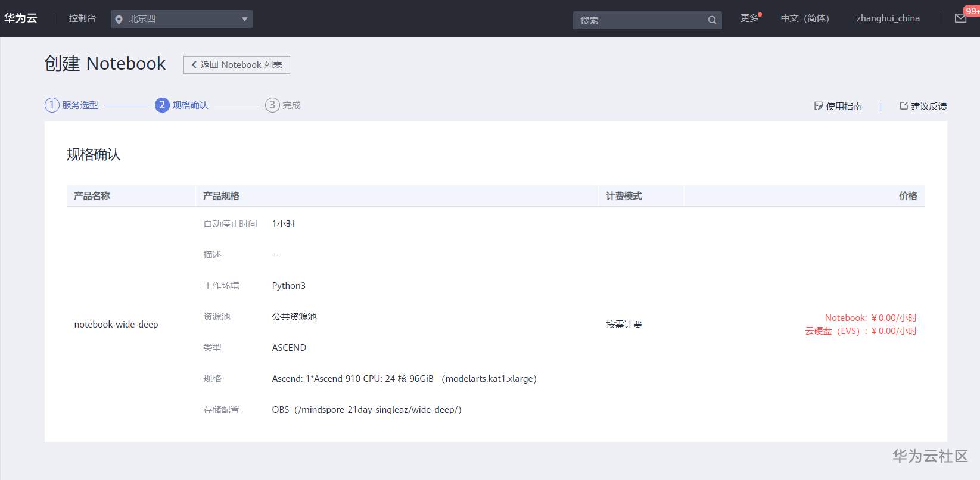Click the search magnifier icon
980x480 pixels.
[712, 20]
